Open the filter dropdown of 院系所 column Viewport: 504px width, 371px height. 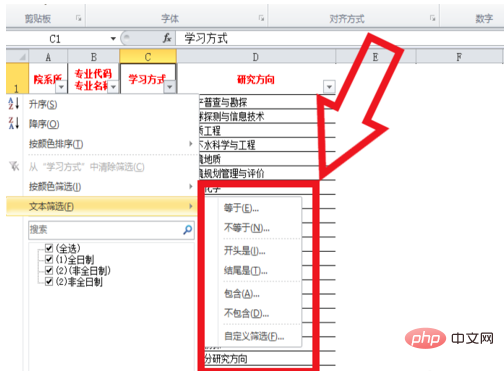[61, 87]
